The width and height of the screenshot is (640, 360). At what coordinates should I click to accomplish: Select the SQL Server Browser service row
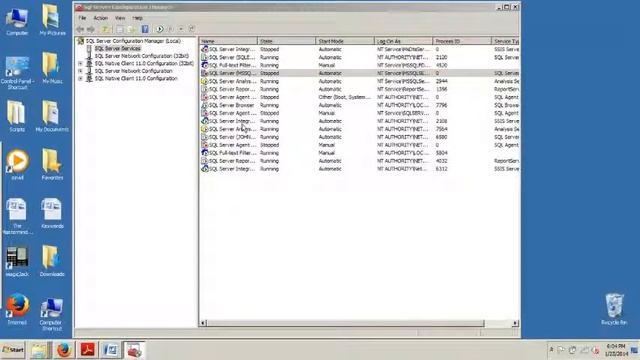[x=359, y=105]
